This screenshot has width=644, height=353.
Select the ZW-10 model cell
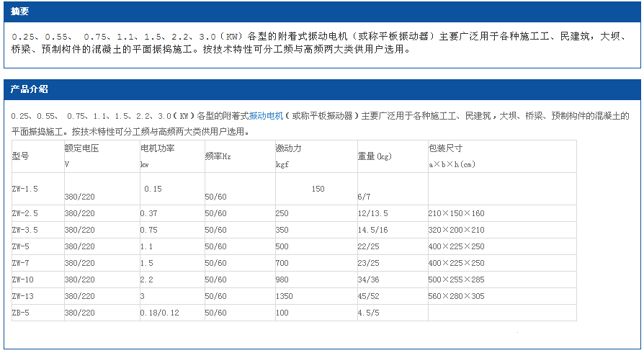(22, 280)
